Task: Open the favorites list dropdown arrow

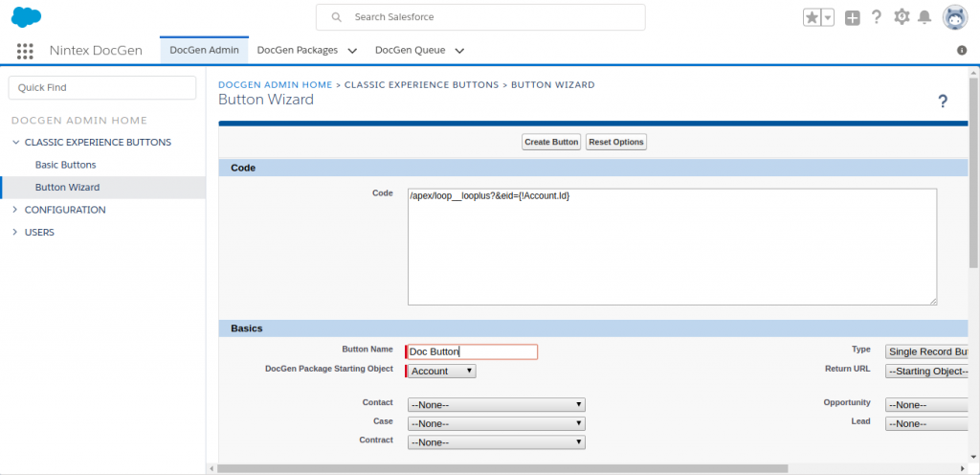Action: (x=828, y=17)
